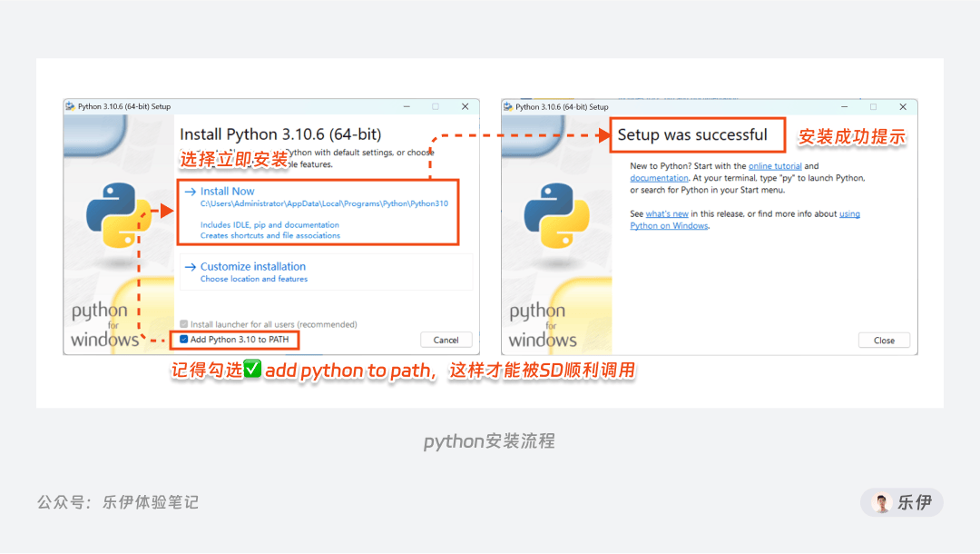Click Python logo in left installer window
Image resolution: width=980 pixels, height=554 pixels.
tap(119, 215)
